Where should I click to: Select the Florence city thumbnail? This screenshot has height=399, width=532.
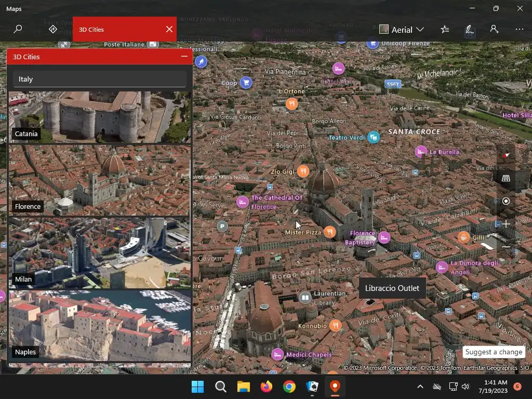tap(100, 180)
